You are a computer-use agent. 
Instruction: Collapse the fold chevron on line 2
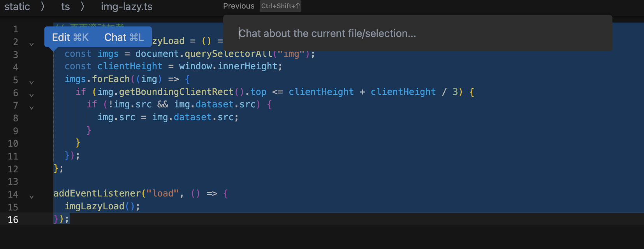click(x=32, y=44)
